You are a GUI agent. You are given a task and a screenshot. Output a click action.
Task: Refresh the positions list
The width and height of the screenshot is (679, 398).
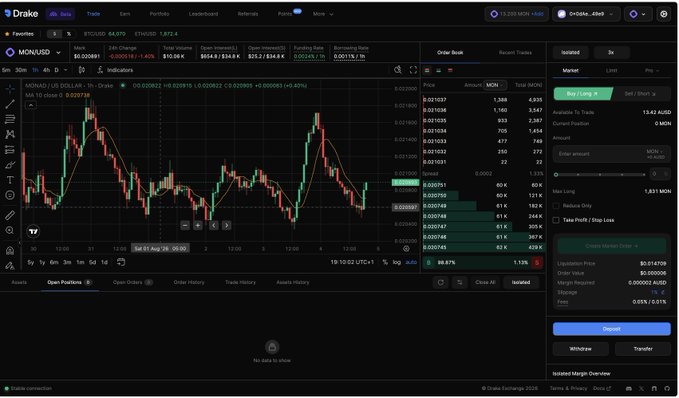pyautogui.click(x=440, y=282)
